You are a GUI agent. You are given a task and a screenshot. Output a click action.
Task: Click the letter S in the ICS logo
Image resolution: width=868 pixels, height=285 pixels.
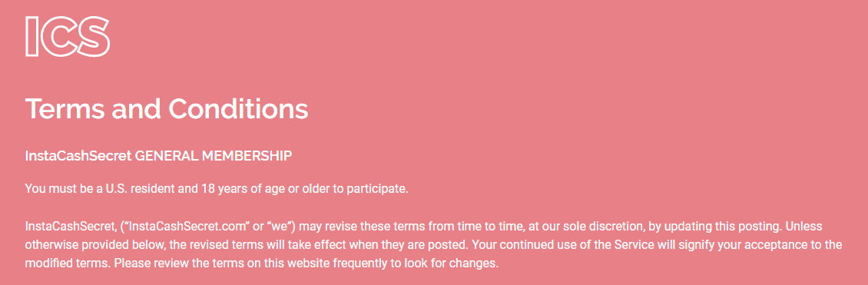tap(92, 37)
